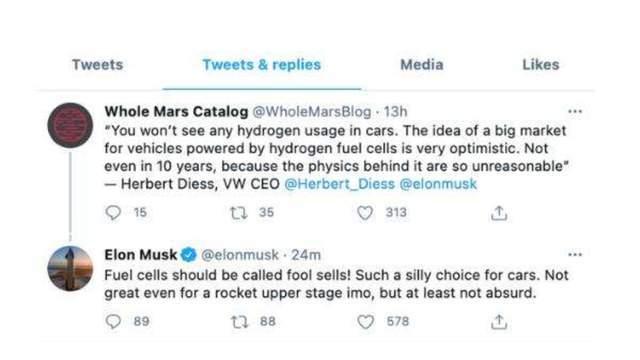Reply to the Whole Mars Catalog tweet
Image resolution: width=640 pixels, height=360 pixels.
coord(113,213)
